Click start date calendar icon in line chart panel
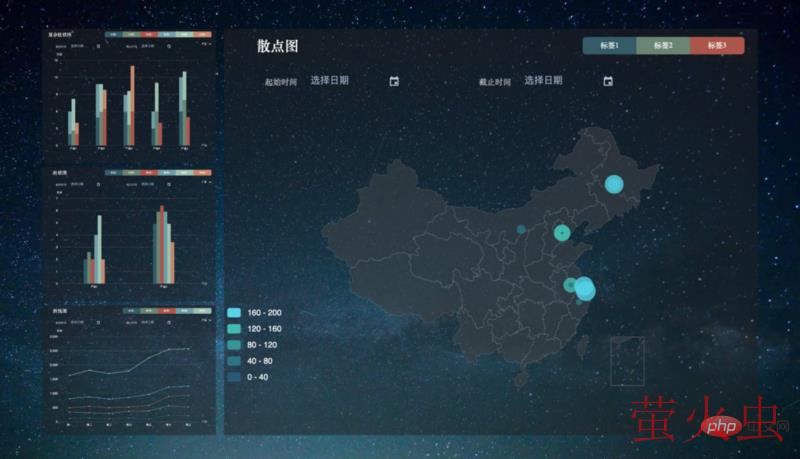 point(98,322)
